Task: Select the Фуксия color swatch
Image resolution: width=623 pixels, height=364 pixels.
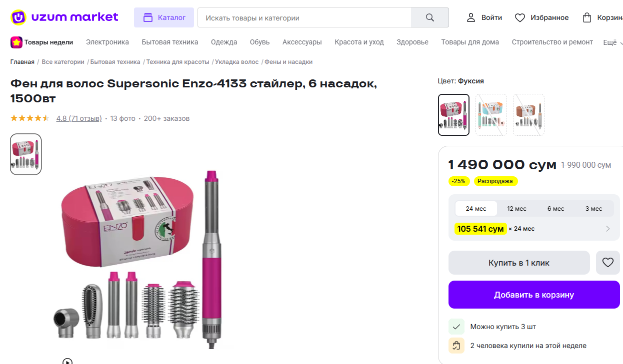Action: pos(453,115)
